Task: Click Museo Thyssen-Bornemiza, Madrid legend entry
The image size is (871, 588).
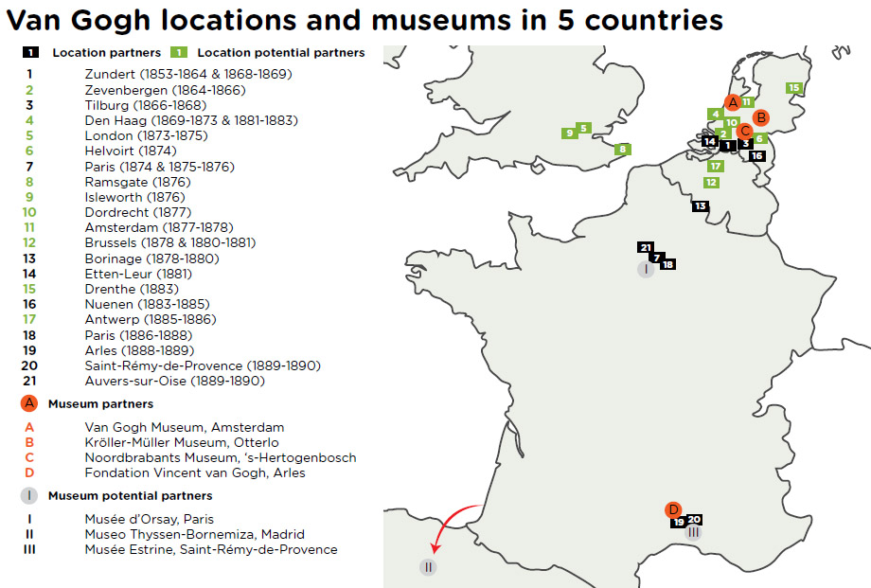Action: pyautogui.click(x=196, y=534)
